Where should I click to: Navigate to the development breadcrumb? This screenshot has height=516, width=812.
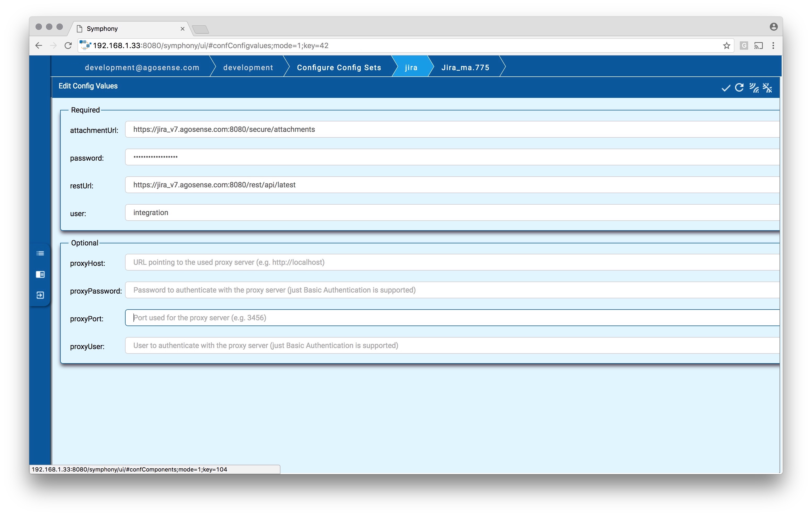pos(248,68)
